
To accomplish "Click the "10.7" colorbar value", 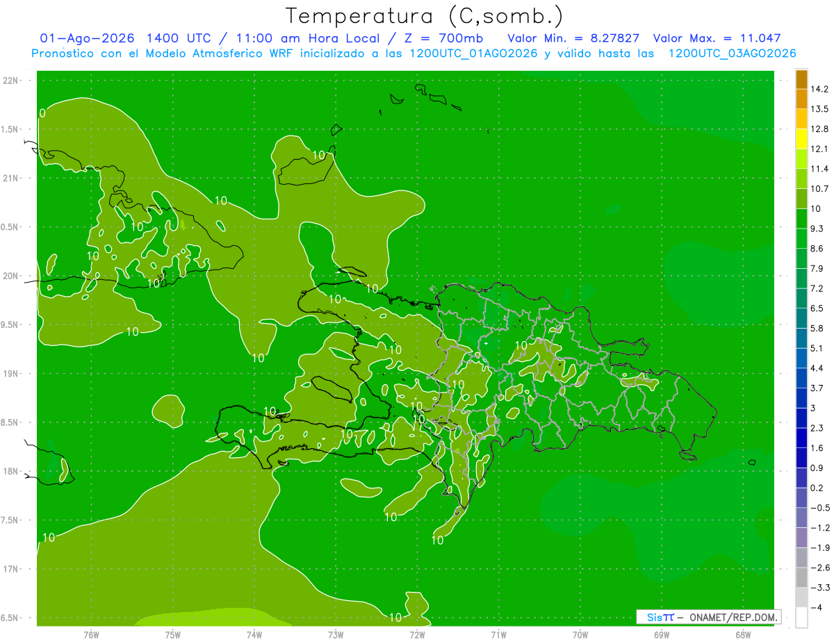I will (819, 188).
